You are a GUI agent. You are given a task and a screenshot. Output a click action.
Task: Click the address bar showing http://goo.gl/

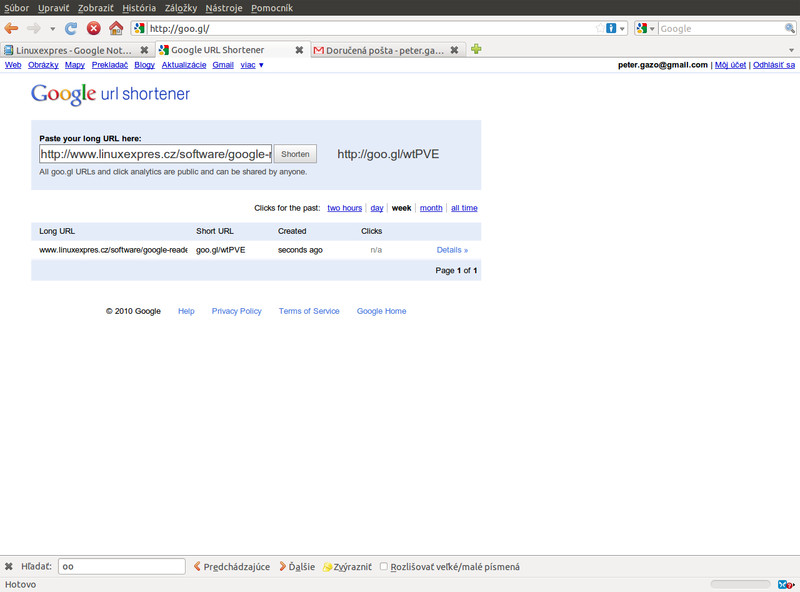point(370,29)
